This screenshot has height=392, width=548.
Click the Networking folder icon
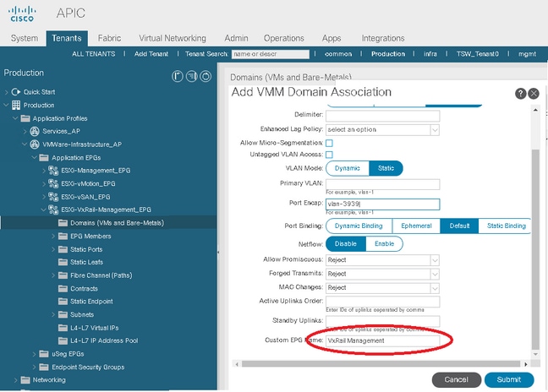25,380
